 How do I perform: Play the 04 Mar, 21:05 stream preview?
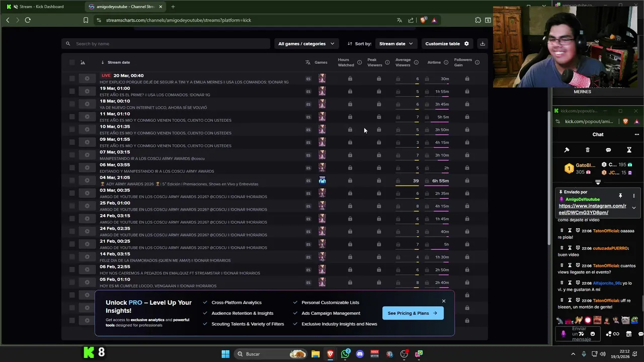pyautogui.click(x=87, y=180)
